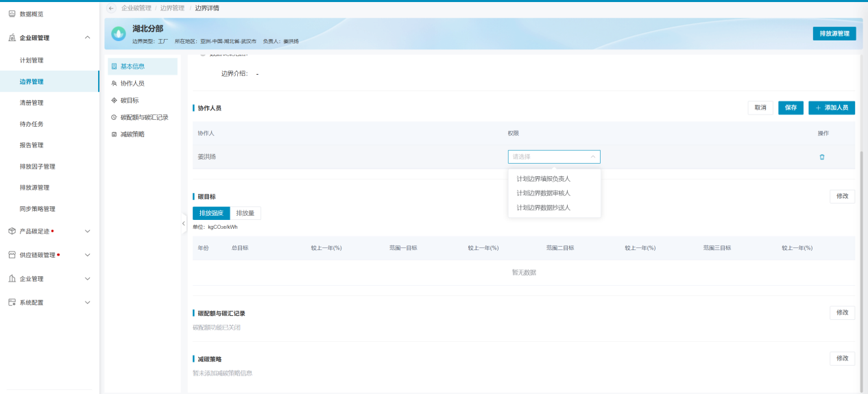Image resolution: width=868 pixels, height=394 pixels.
Task: Choose 计划边界填报负责人 from dropdown list
Action: click(x=543, y=179)
